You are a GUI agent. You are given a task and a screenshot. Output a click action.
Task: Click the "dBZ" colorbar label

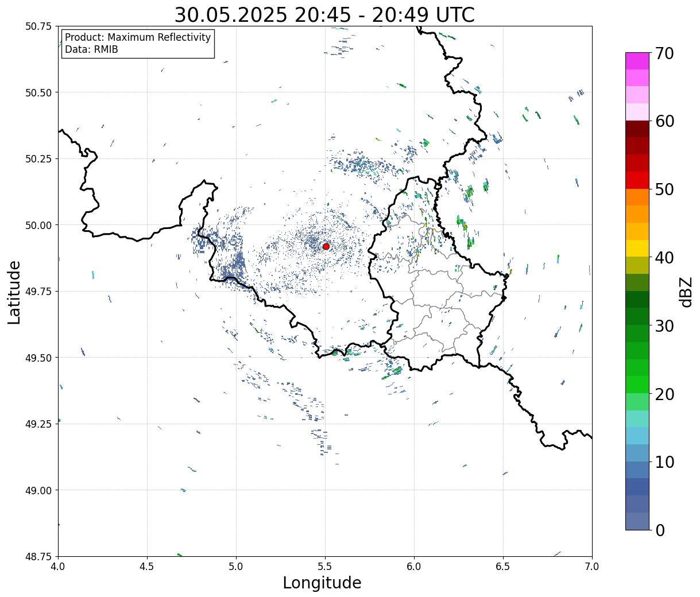(686, 292)
